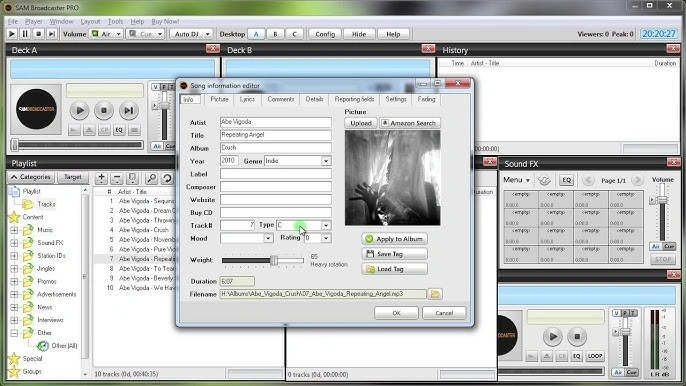Switch to Desktop B

click(x=275, y=34)
